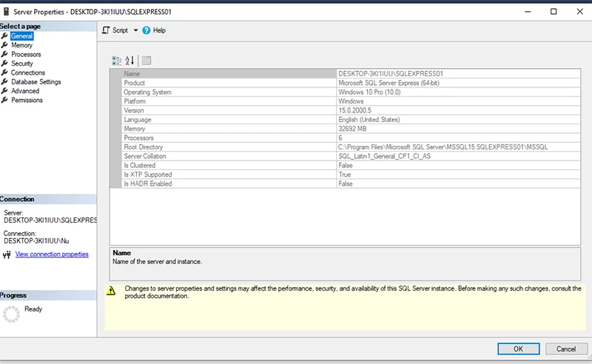Select the General page

point(22,36)
